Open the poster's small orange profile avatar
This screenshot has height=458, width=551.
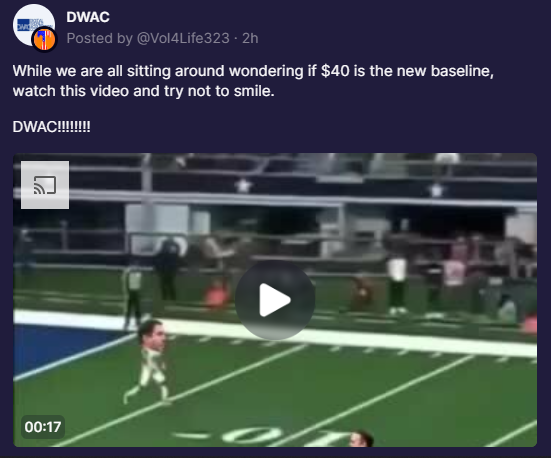point(44,39)
